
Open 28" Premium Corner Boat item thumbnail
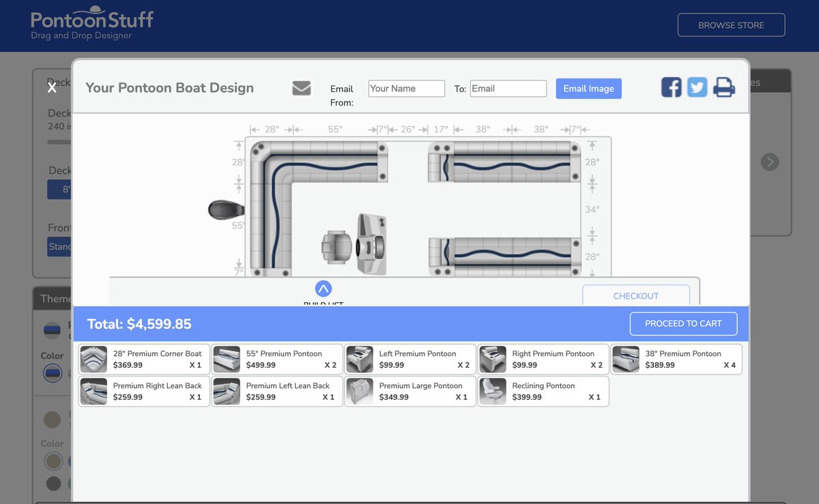94,359
